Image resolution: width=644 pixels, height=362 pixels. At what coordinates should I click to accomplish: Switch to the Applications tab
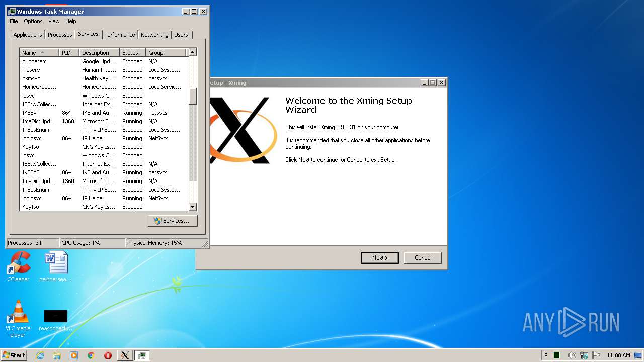(x=28, y=35)
